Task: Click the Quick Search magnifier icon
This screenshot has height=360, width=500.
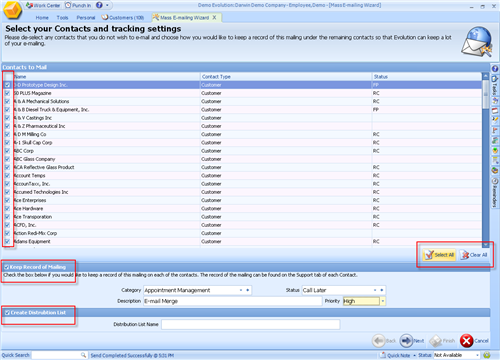Action: click(x=84, y=355)
